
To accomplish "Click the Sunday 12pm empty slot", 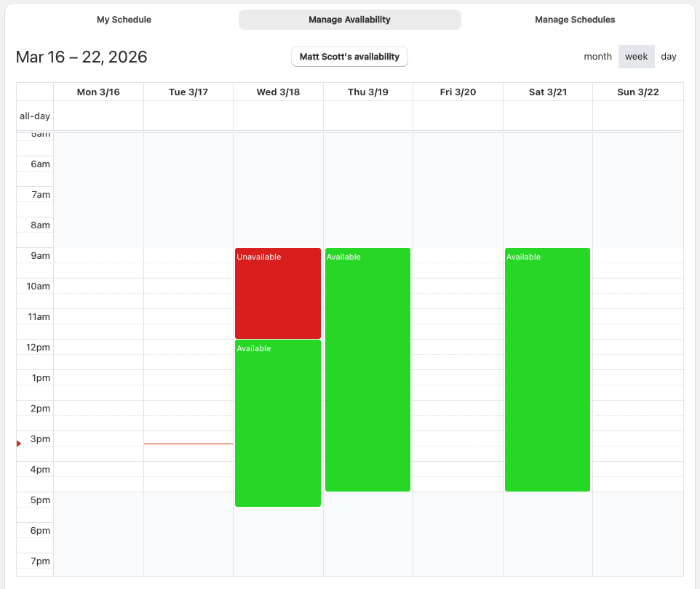I will coord(637,347).
